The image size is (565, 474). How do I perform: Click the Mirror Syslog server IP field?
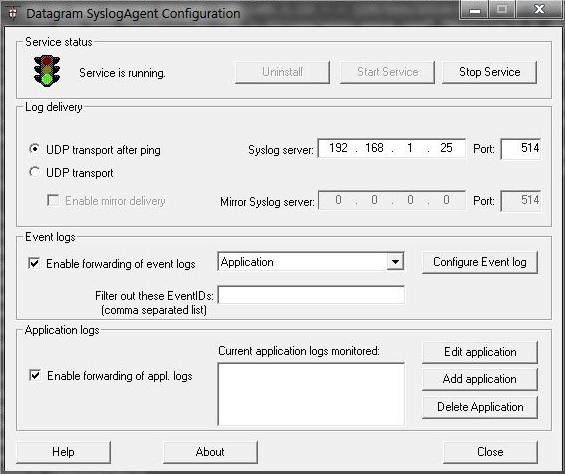pyautogui.click(x=392, y=200)
